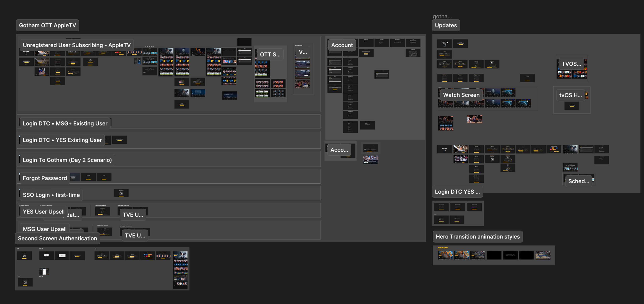Select Unregistered User Subscribing - AppleTV frame label
This screenshot has height=304, width=644.
77,45
